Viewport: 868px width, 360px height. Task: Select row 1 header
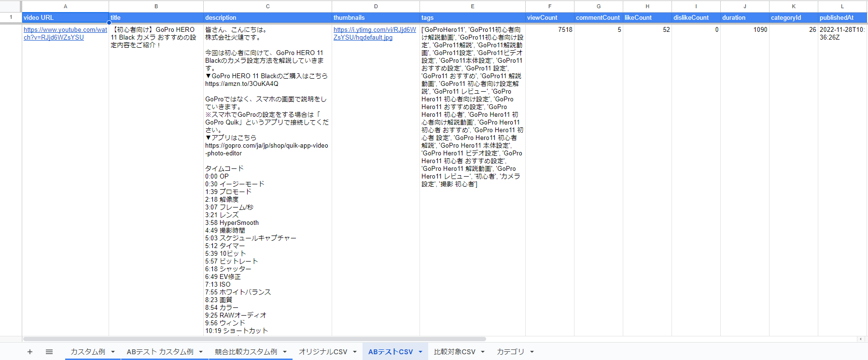(11, 17)
